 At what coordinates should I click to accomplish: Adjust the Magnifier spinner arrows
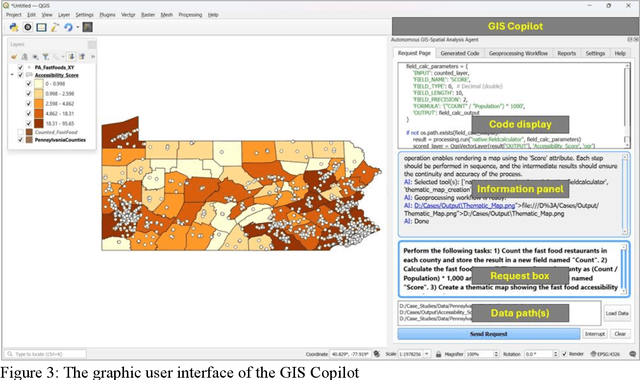[496, 354]
